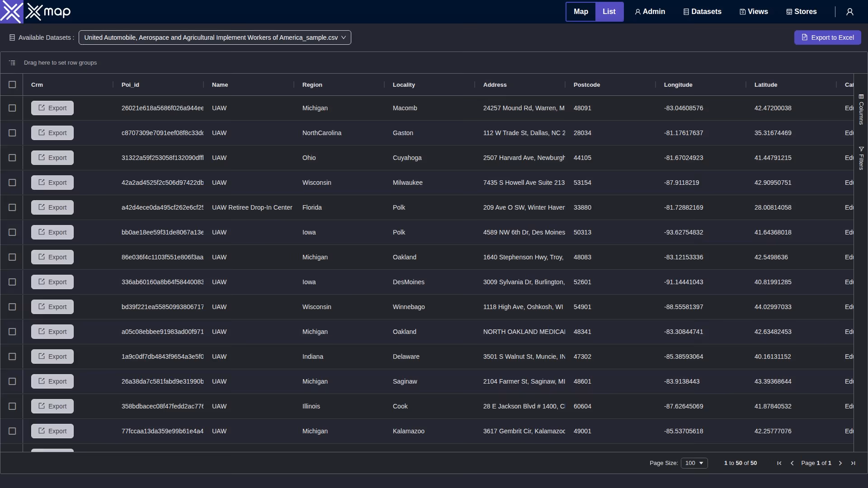868x488 pixels.
Task: Check the row for 7435 S Howell Ave
Action: 12,183
